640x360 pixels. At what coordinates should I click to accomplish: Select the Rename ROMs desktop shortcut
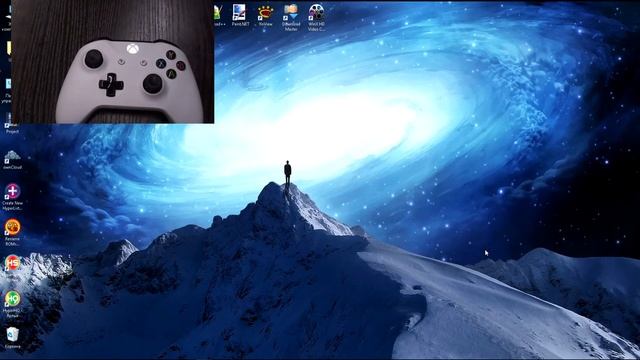(12, 233)
